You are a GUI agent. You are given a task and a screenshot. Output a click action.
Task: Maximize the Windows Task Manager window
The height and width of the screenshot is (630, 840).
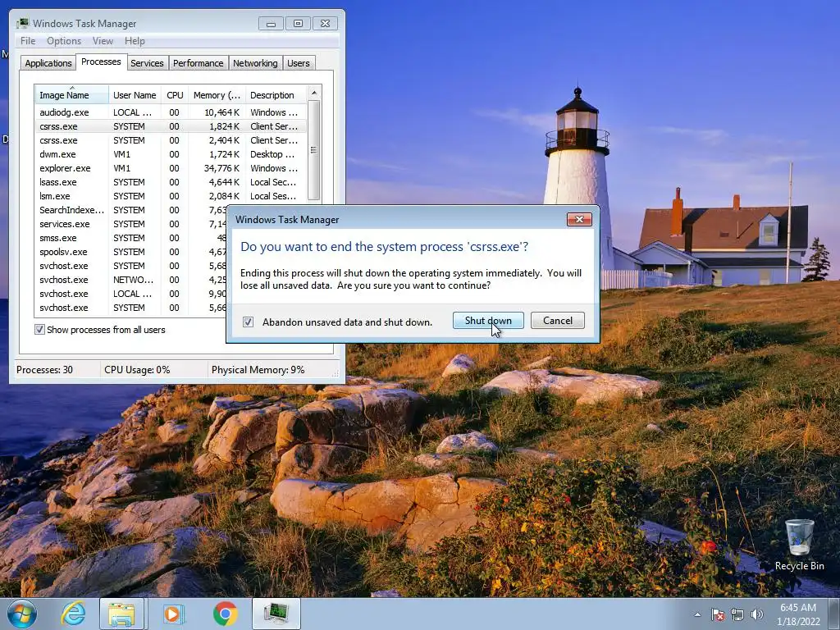point(298,24)
